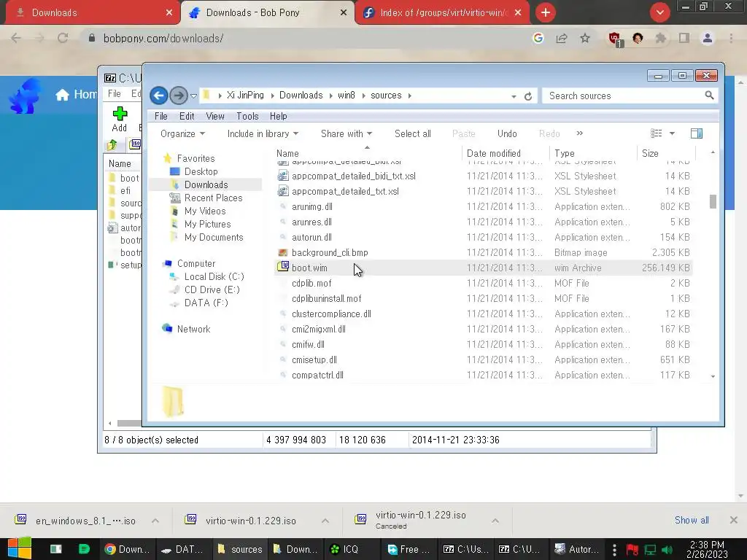Switch to Index of virtio-win tab
The width and height of the screenshot is (747, 560).
click(x=441, y=13)
